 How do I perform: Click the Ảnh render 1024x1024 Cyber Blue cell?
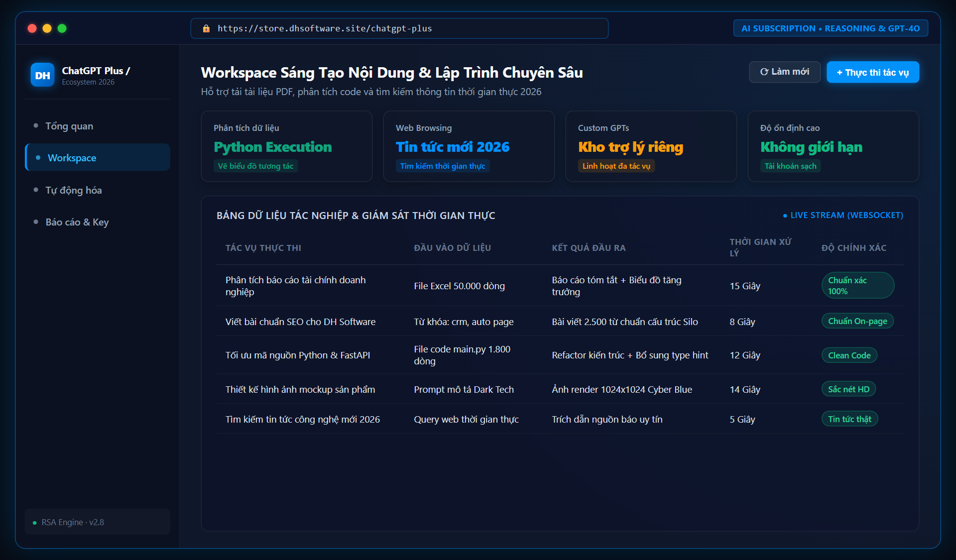pos(622,390)
